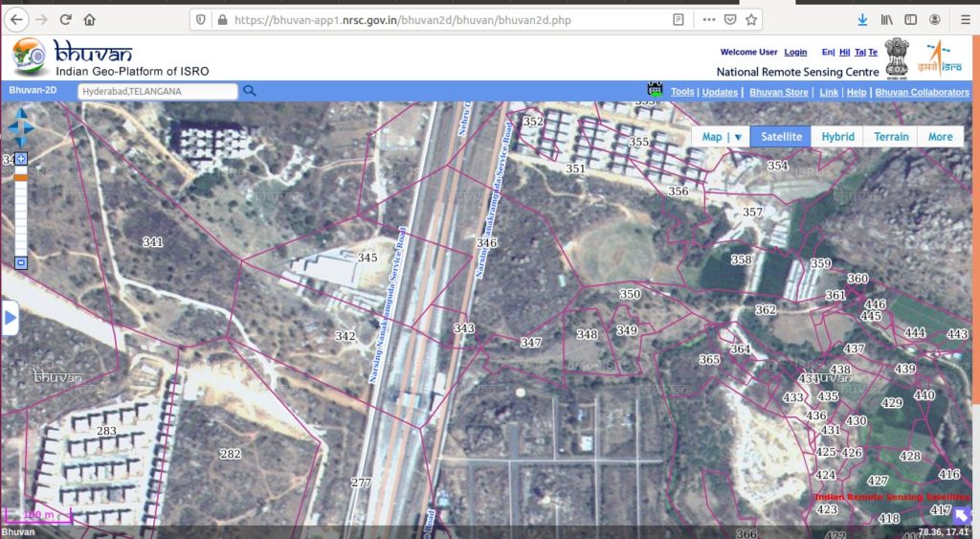Open page actions three-dot menu
980x539 pixels.
[709, 19]
